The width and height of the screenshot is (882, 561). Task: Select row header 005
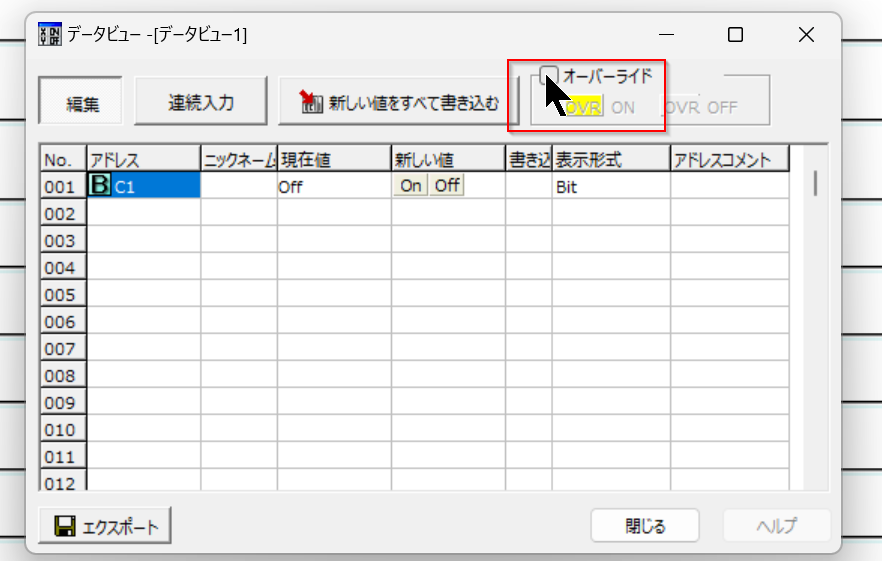click(63, 294)
